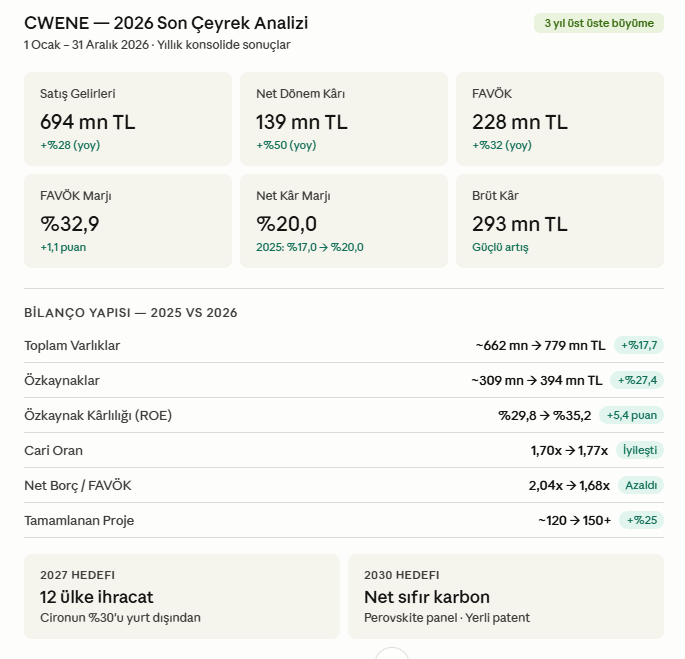Click '~662 mn → 779 mn TL' value
Screen dimensions: 685x659
coord(540,346)
